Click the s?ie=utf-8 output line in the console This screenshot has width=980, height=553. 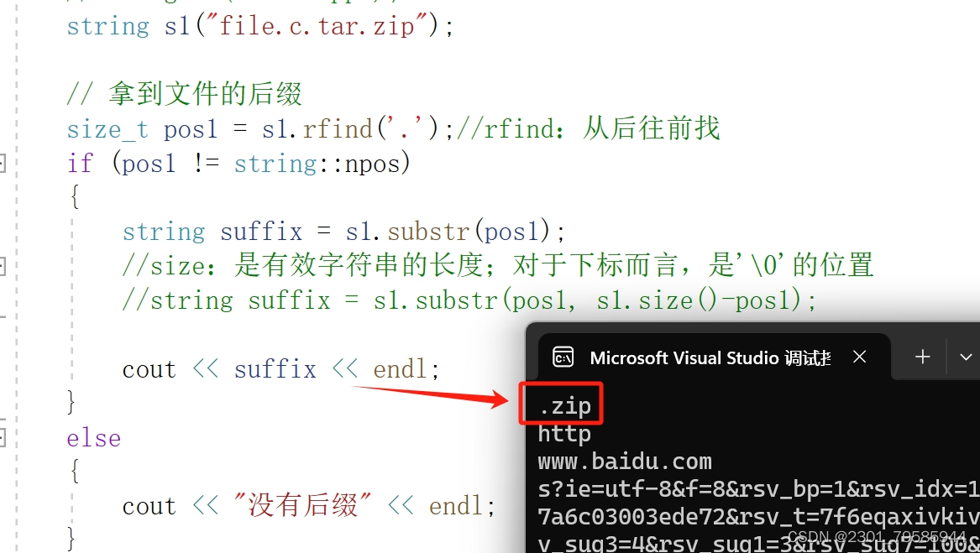tap(758, 488)
